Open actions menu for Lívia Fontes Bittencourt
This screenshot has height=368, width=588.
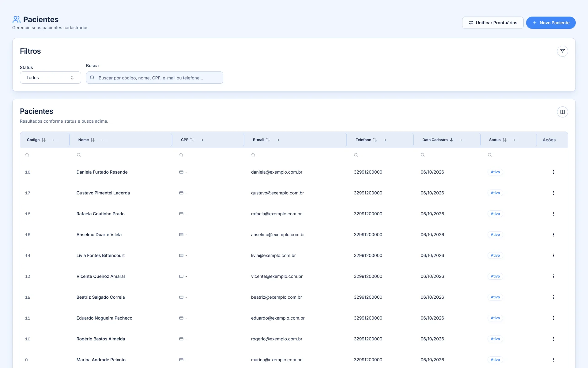(553, 255)
